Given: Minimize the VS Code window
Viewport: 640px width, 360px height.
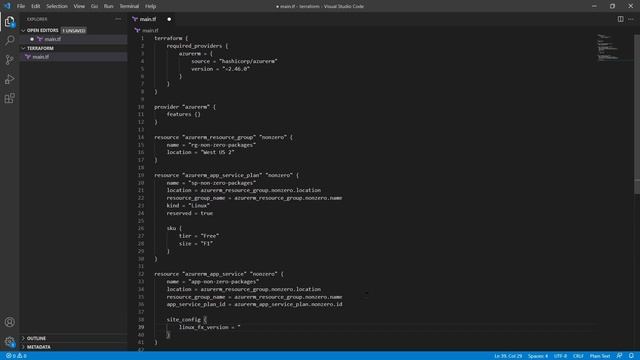Looking at the screenshot, I should 594,6.
